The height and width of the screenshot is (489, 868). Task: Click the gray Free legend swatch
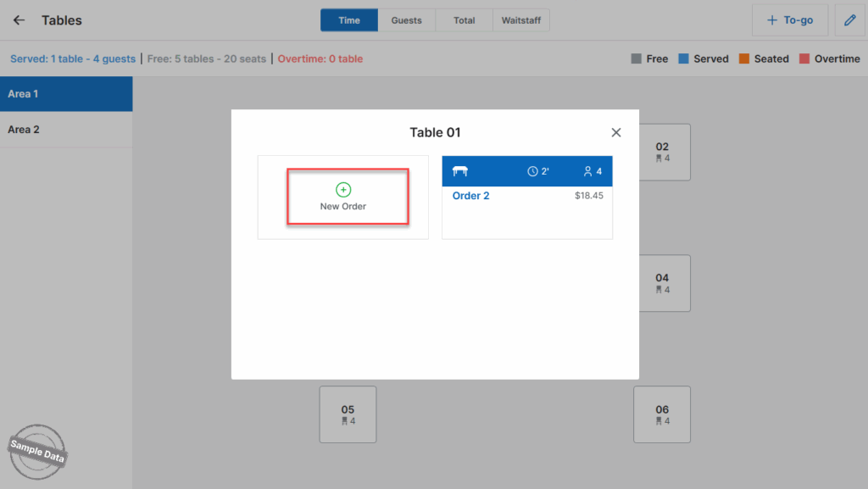pyautogui.click(x=637, y=59)
